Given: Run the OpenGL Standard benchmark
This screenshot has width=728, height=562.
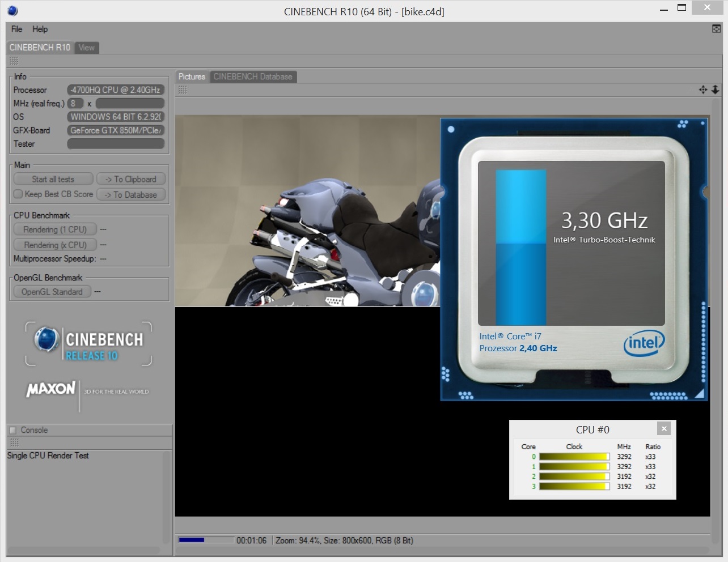Looking at the screenshot, I should pyautogui.click(x=52, y=292).
